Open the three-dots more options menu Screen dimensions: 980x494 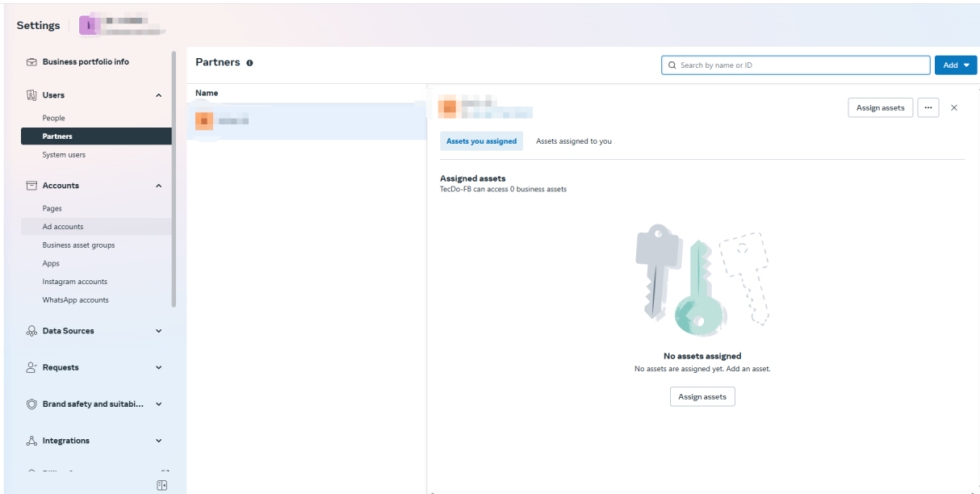[x=928, y=107]
